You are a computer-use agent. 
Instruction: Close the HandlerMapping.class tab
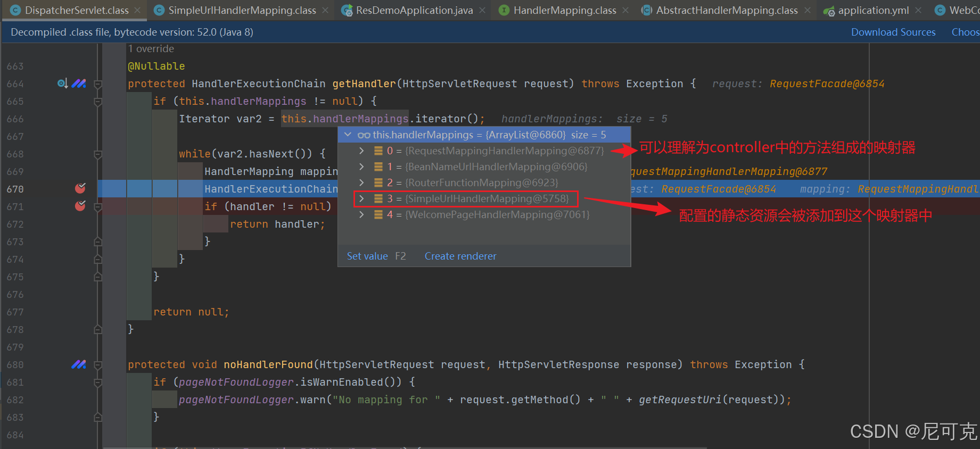[x=625, y=10]
